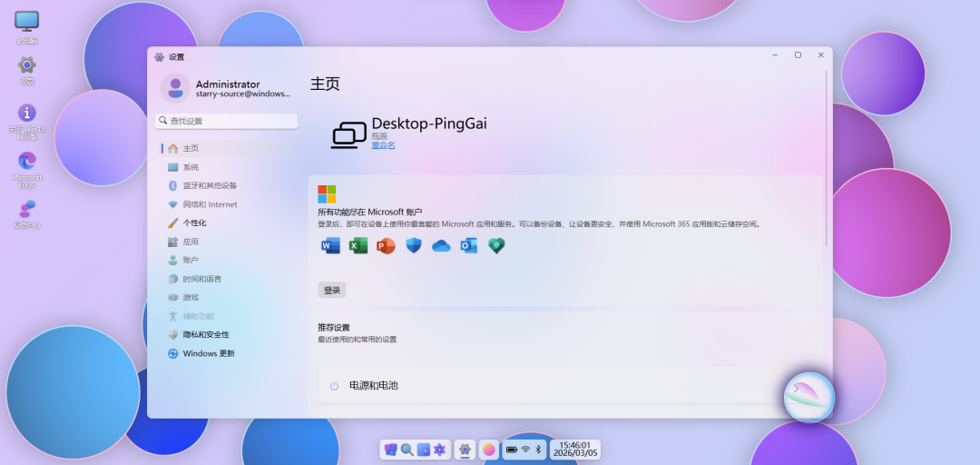Click the Wi-Fi icon in the tray
980x465 pixels.
[x=525, y=450]
